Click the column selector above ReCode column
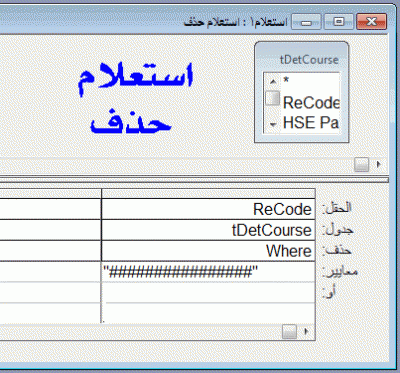The width and height of the screenshot is (400, 373). pos(208,194)
